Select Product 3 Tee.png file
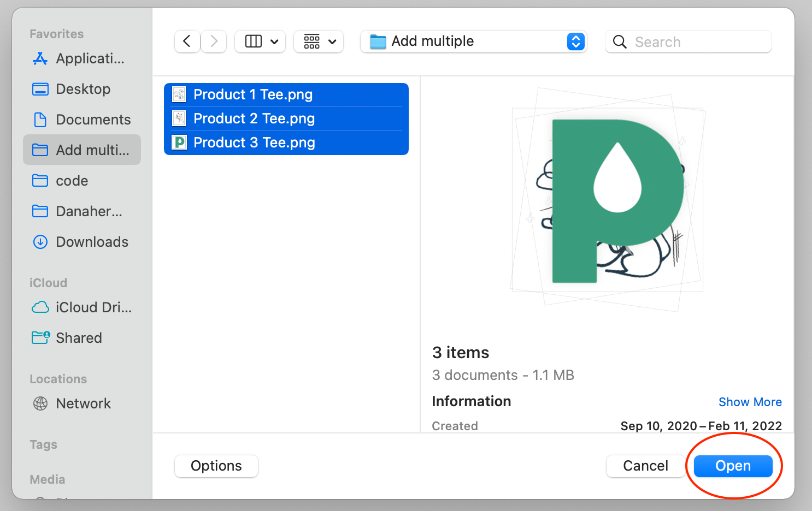Viewport: 812px width, 511px height. [x=286, y=142]
